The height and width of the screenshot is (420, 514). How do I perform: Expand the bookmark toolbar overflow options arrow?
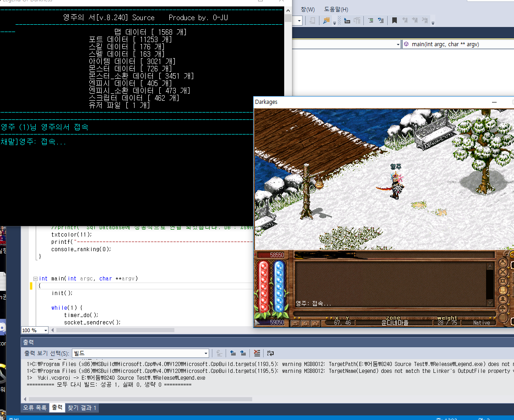pyautogui.click(x=433, y=23)
